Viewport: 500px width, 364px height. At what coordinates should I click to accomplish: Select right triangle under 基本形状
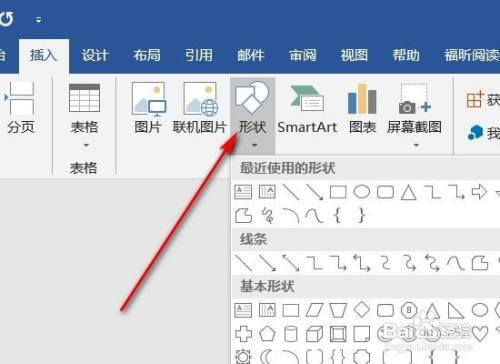pos(456,310)
